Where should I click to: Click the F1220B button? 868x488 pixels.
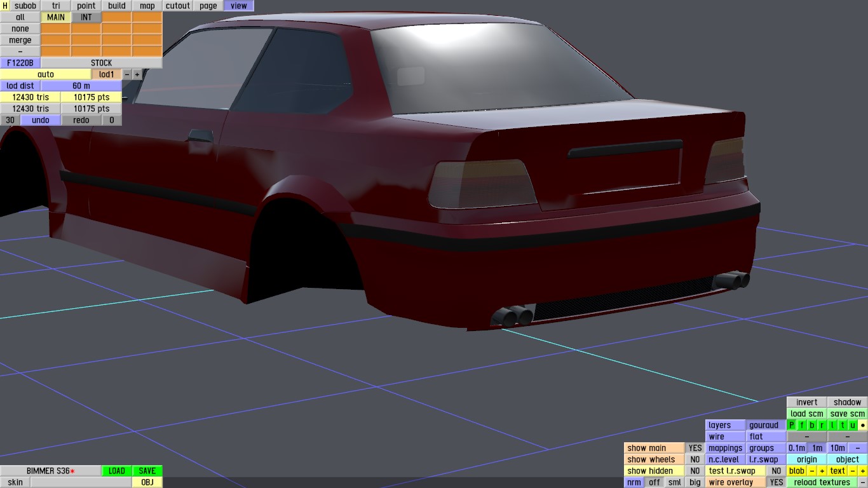[20, 63]
